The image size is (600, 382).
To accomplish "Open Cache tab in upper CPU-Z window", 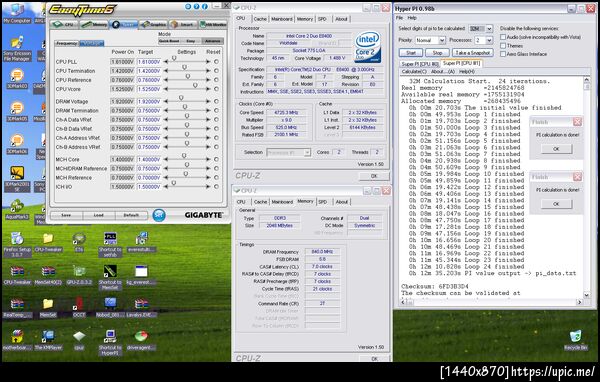I will [260, 19].
